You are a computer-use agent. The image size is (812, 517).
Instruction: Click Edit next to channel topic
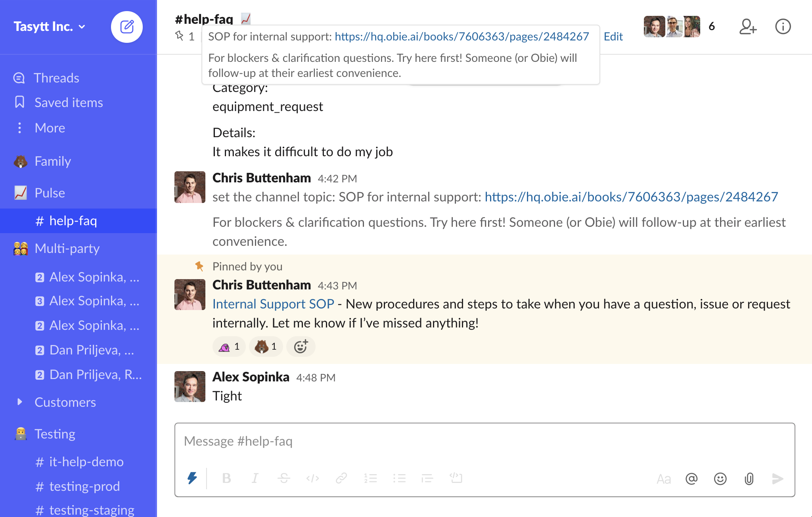pyautogui.click(x=613, y=36)
